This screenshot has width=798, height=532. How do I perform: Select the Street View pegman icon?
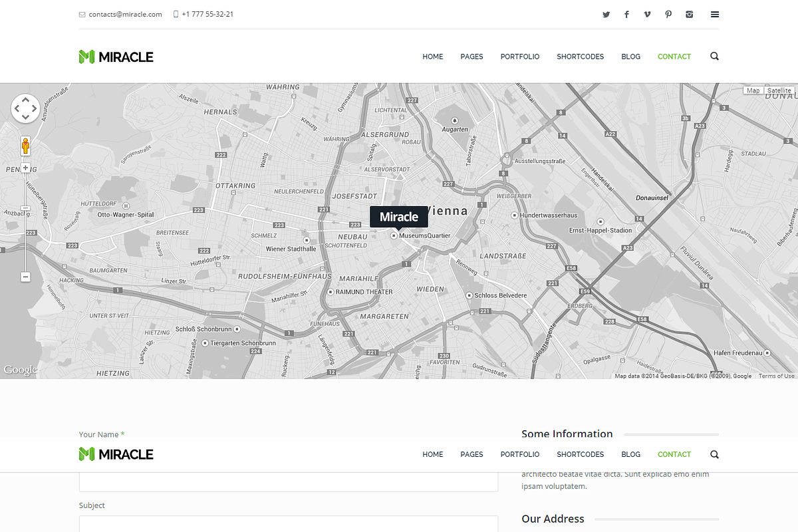click(25, 146)
